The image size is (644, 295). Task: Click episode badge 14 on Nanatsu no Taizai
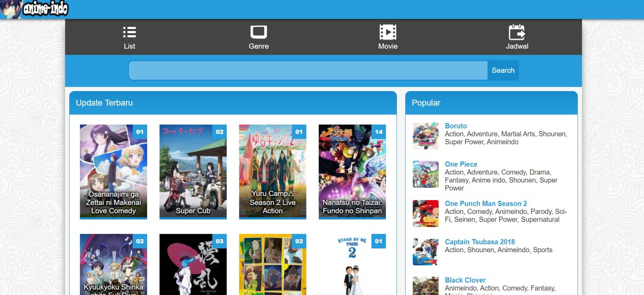point(379,132)
